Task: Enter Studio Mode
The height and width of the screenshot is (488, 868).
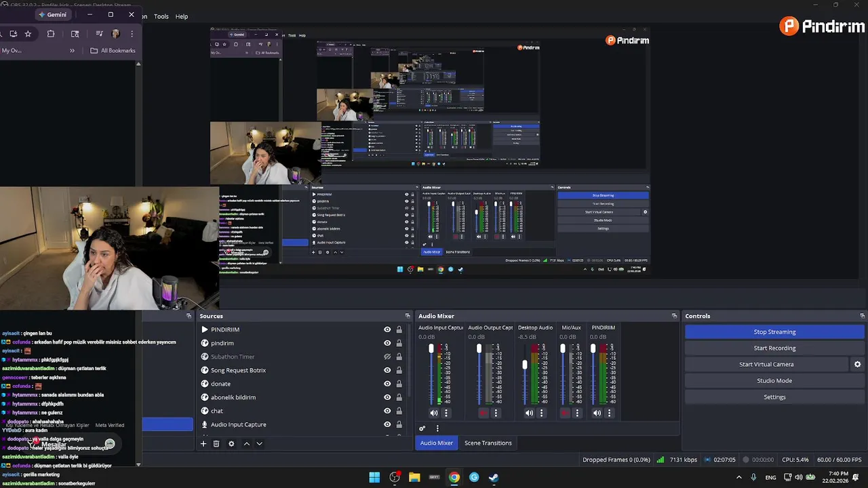Action: tap(774, 381)
